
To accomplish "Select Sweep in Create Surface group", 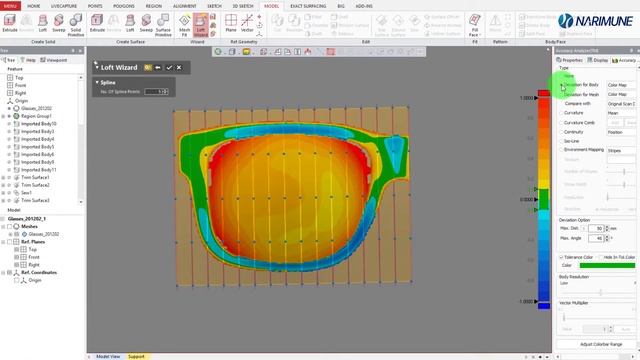I will pyautogui.click(x=146, y=23).
